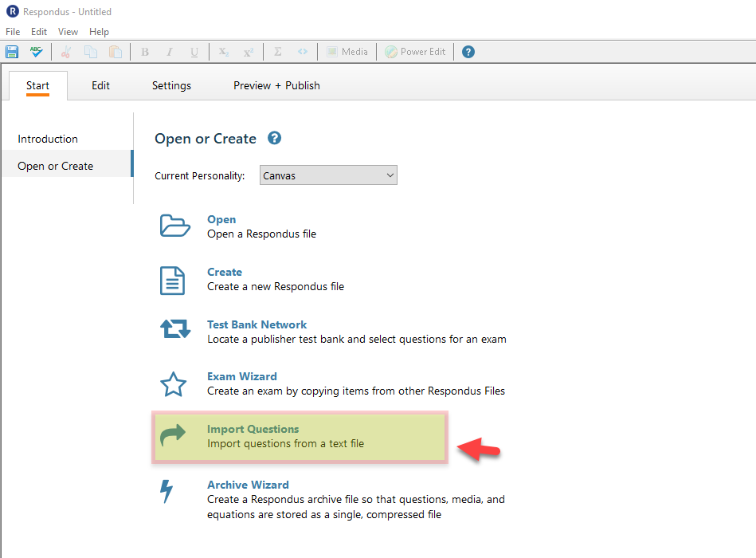Click 'Create a new Respondus file' text

(x=276, y=286)
